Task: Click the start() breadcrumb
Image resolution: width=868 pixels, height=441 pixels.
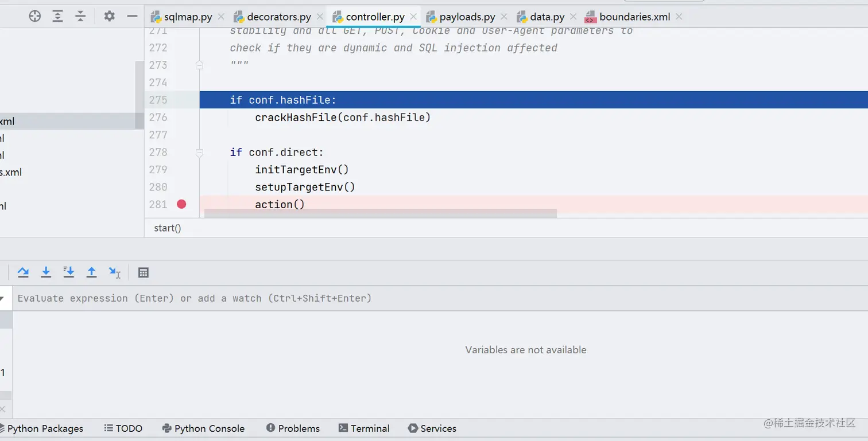Action: (168, 228)
